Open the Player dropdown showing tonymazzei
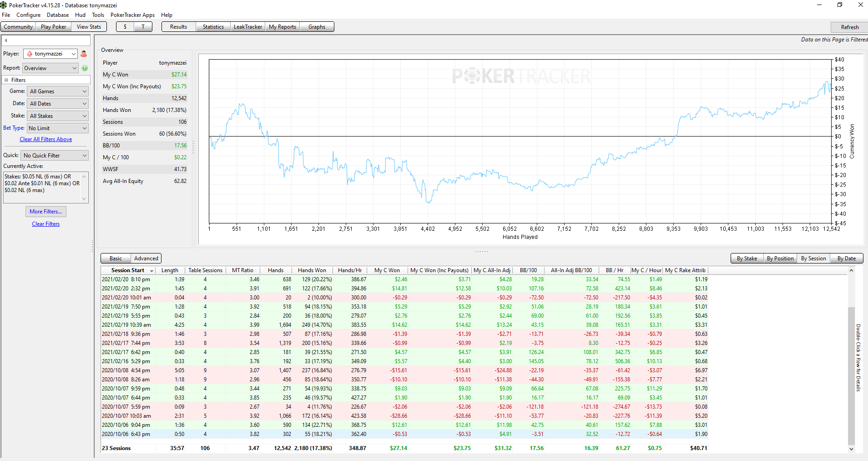The height and width of the screenshot is (461, 868). [50, 54]
